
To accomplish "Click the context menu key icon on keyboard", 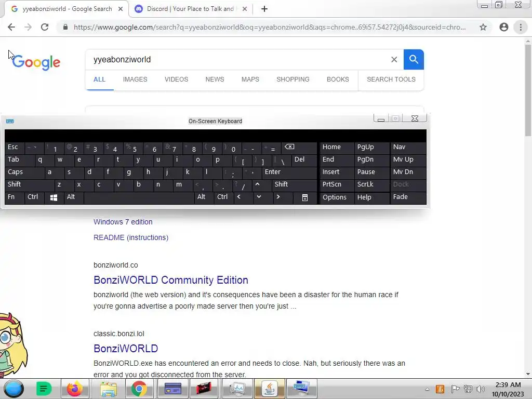I will click(x=305, y=197).
